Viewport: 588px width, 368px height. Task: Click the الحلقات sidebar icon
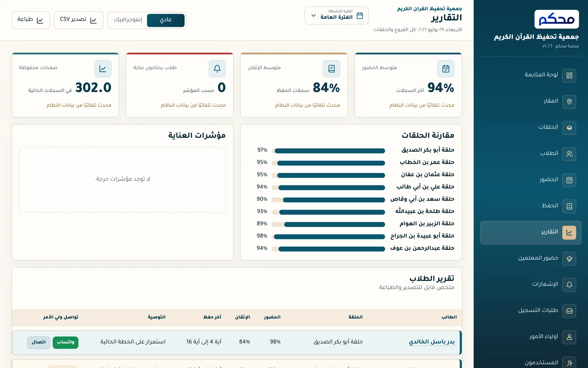pos(569,128)
